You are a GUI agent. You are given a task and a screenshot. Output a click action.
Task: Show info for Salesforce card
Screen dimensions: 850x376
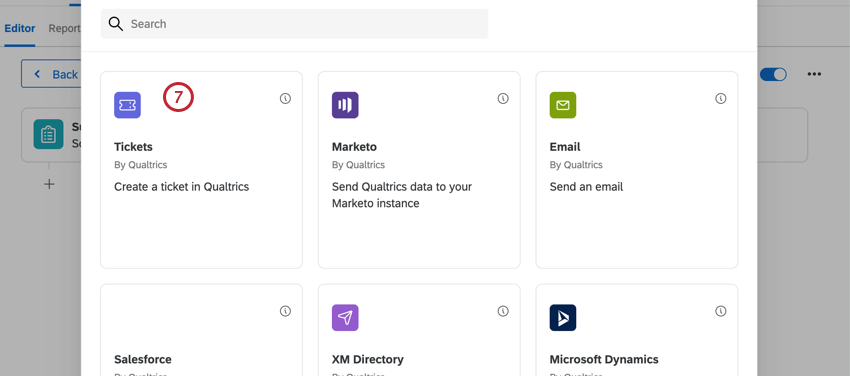tap(286, 311)
